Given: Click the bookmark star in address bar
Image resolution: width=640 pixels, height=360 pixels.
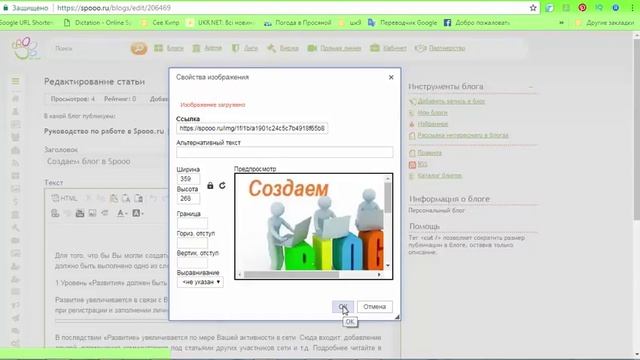Looking at the screenshot, I should 533,8.
